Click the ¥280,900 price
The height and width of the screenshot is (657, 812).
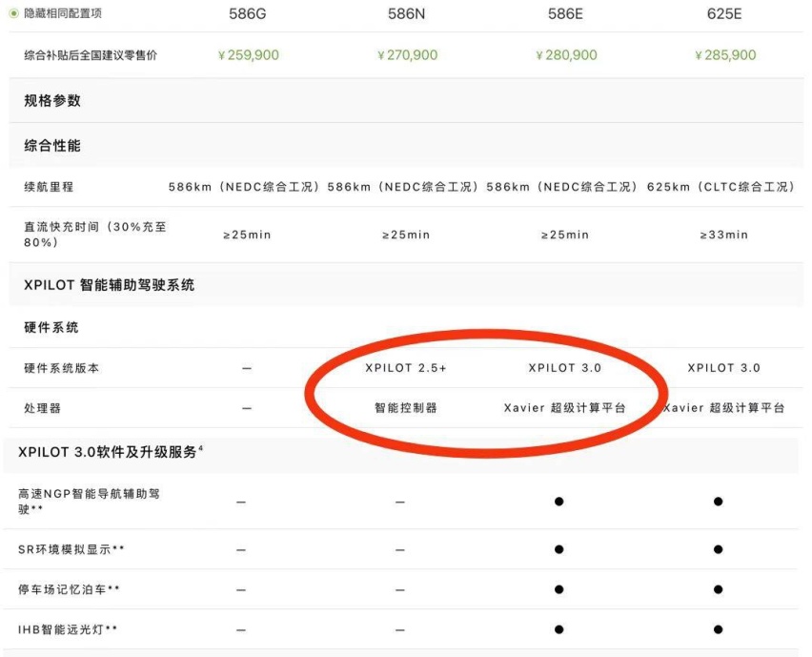click(x=566, y=55)
